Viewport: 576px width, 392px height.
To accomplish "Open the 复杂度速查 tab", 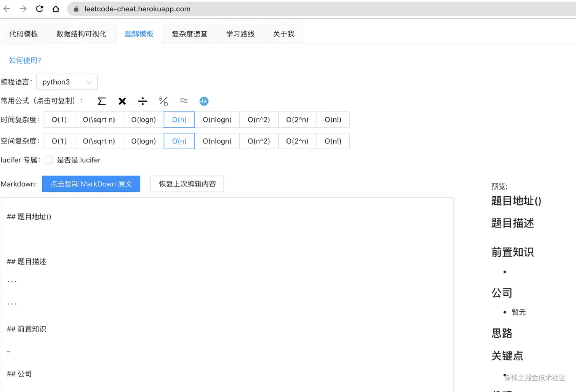I will 189,34.
